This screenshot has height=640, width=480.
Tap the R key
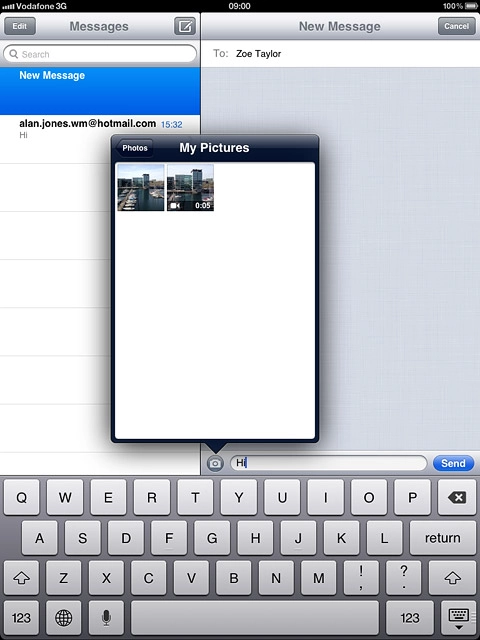(152, 497)
